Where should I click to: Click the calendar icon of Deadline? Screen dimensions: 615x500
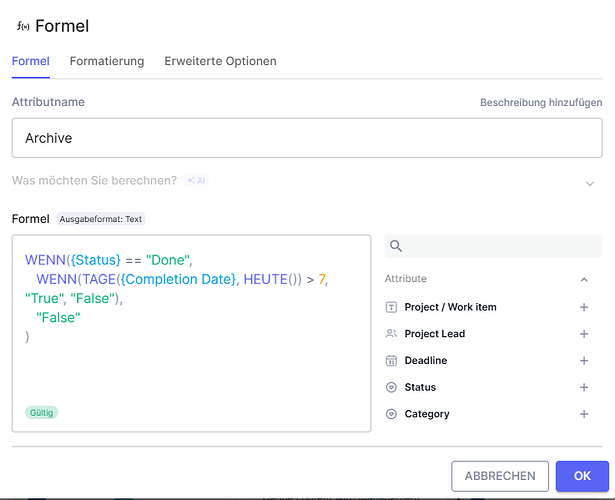pyautogui.click(x=391, y=360)
